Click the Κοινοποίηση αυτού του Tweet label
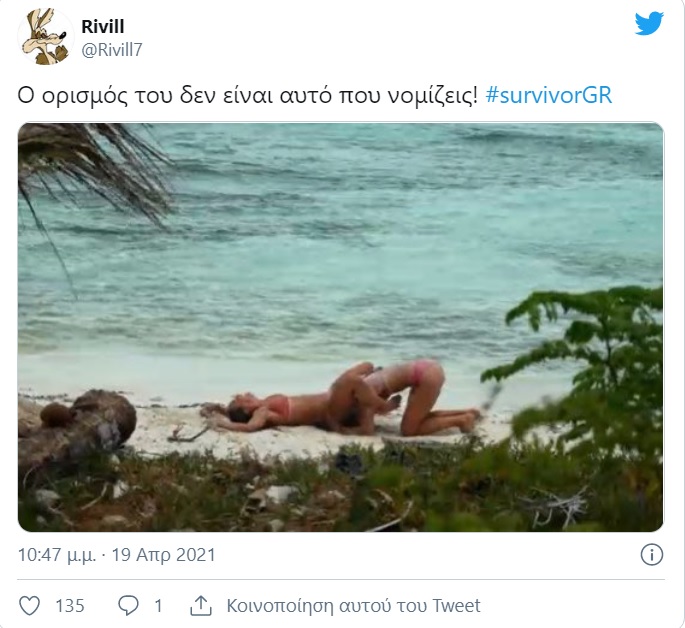This screenshot has height=628, width=685. coord(353,606)
